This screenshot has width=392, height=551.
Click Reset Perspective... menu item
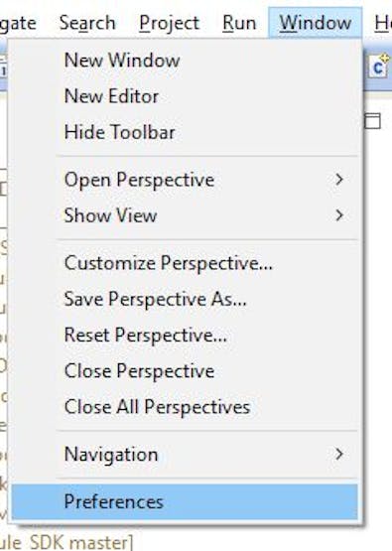pyautogui.click(x=185, y=335)
